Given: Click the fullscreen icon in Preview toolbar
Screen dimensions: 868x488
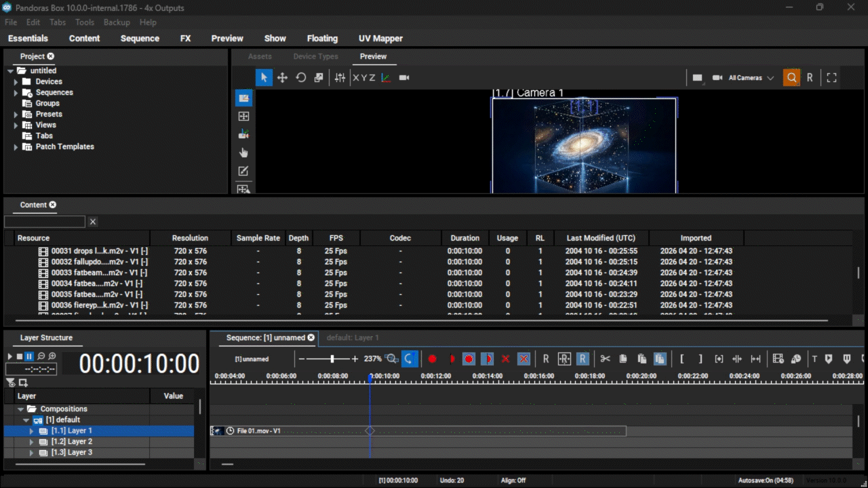Looking at the screenshot, I should [x=831, y=78].
